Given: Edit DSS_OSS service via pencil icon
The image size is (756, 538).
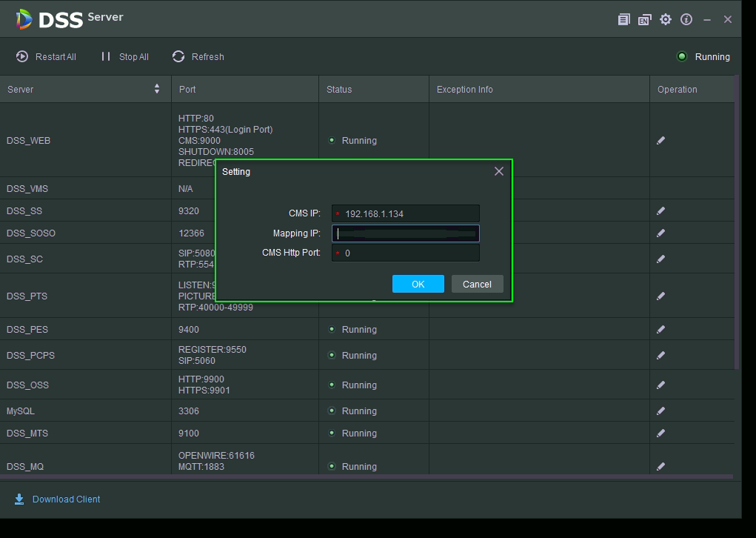Looking at the screenshot, I should click(660, 385).
